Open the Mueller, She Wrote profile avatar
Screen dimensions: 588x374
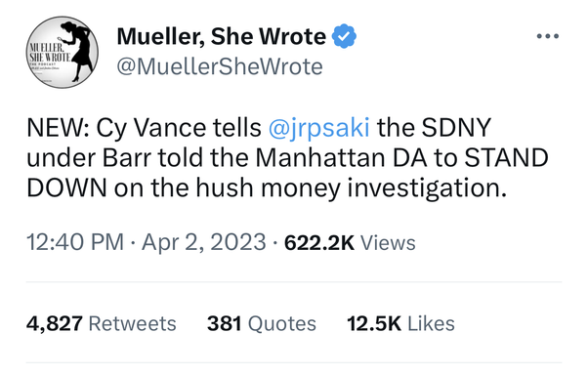[63, 52]
